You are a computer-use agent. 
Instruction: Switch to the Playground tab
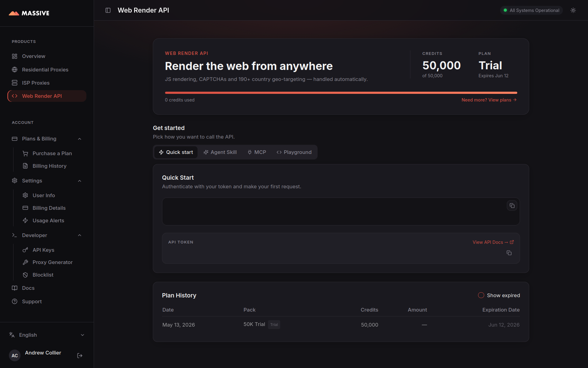tap(294, 152)
